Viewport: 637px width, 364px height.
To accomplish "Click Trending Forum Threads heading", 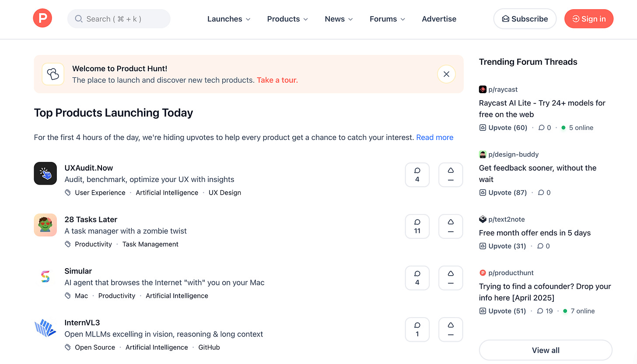I will (x=528, y=62).
